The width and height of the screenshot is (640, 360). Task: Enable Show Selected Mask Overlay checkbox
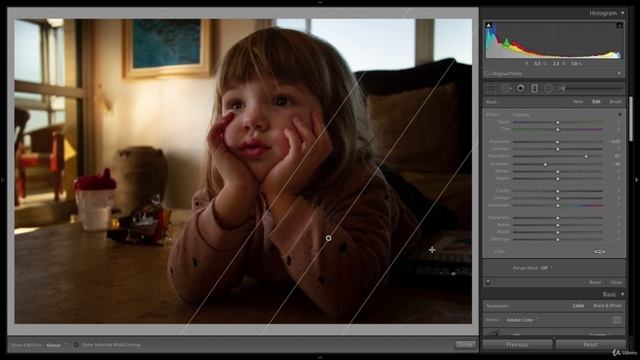click(76, 345)
